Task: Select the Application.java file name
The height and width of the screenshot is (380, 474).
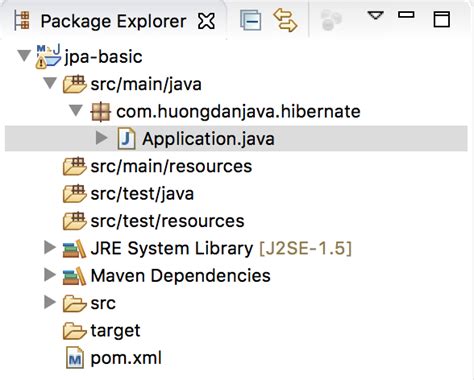Action: click(208, 139)
